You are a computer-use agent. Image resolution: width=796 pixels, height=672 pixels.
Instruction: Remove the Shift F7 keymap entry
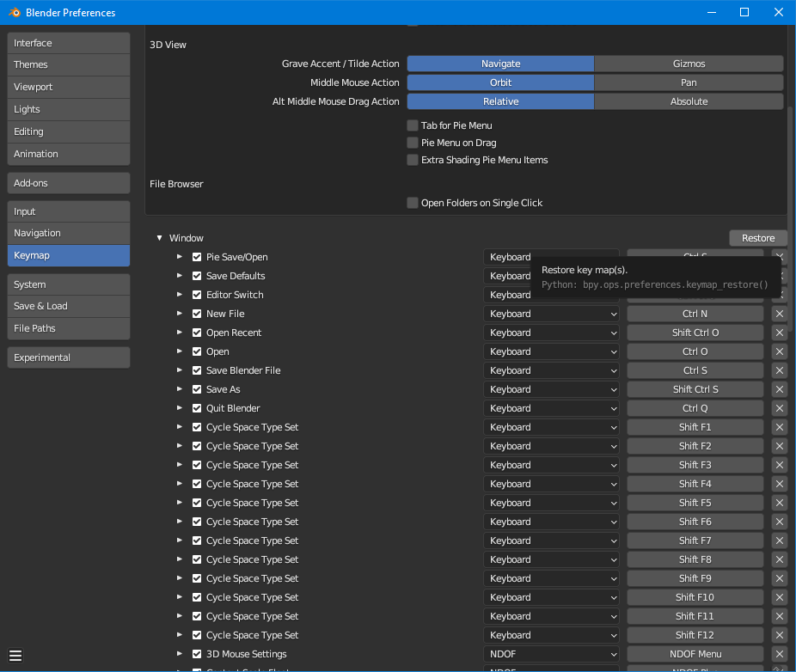780,541
